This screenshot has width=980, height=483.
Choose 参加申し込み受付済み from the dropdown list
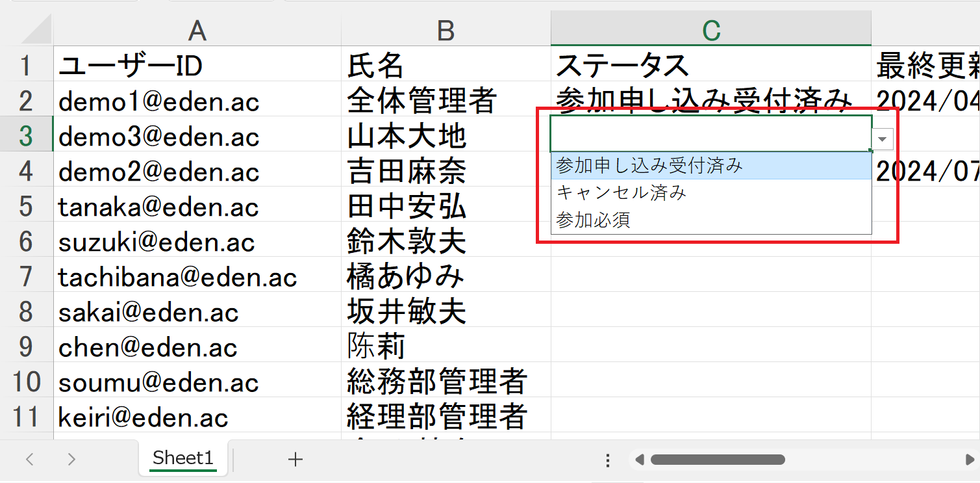710,166
